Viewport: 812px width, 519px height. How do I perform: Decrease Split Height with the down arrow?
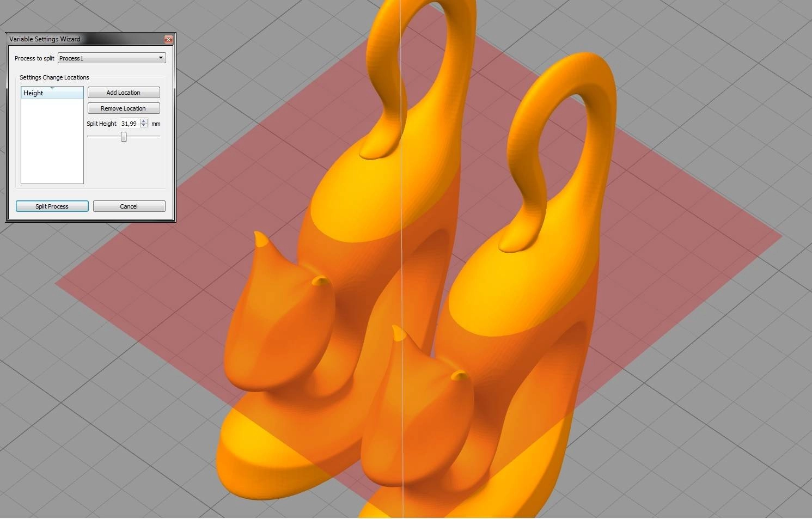144,126
